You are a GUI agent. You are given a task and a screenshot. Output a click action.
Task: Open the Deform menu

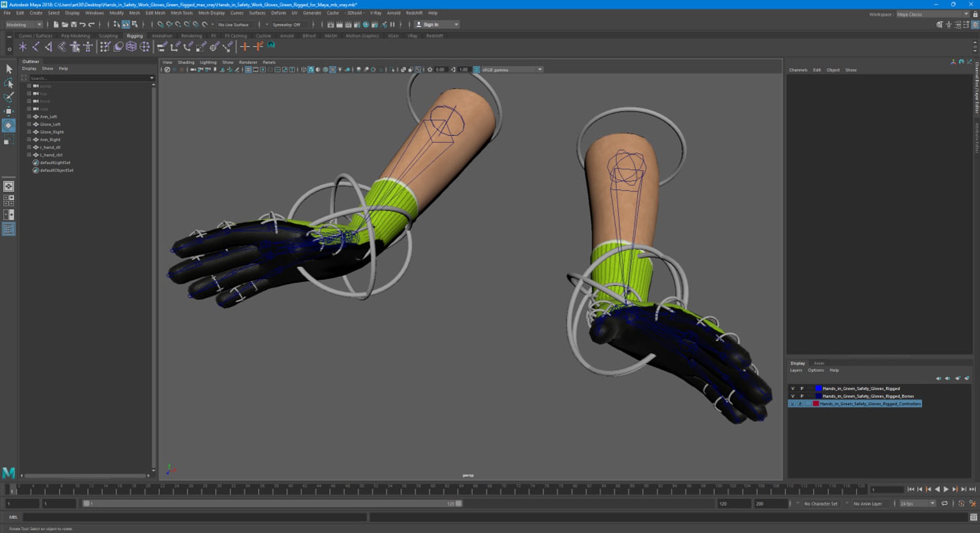click(x=278, y=13)
